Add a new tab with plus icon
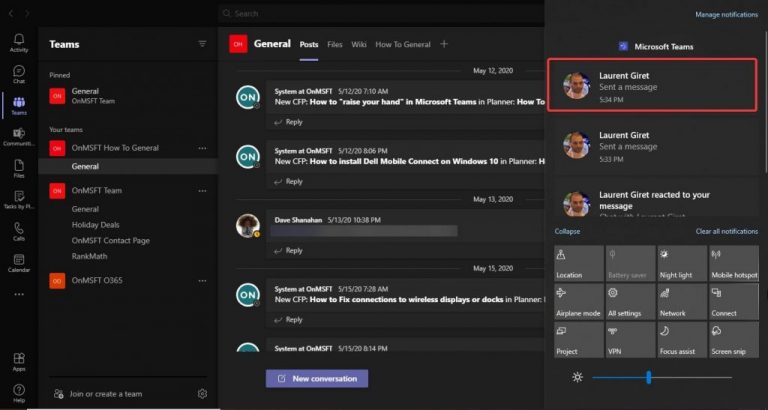The width and height of the screenshot is (768, 410). click(444, 44)
